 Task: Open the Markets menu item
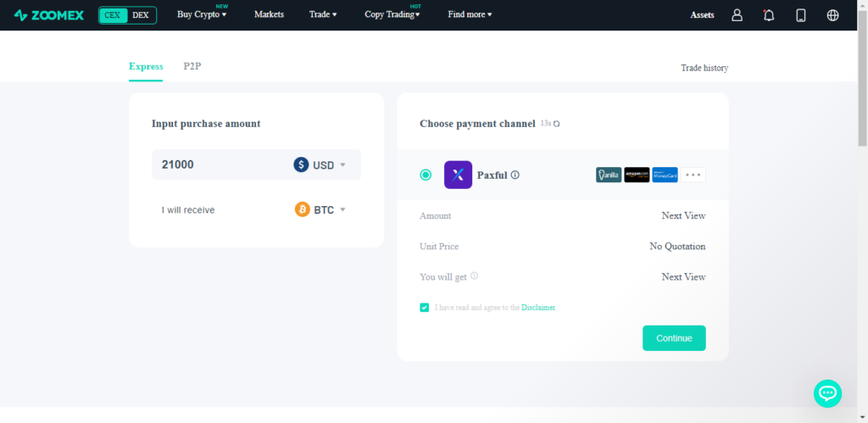click(x=269, y=15)
